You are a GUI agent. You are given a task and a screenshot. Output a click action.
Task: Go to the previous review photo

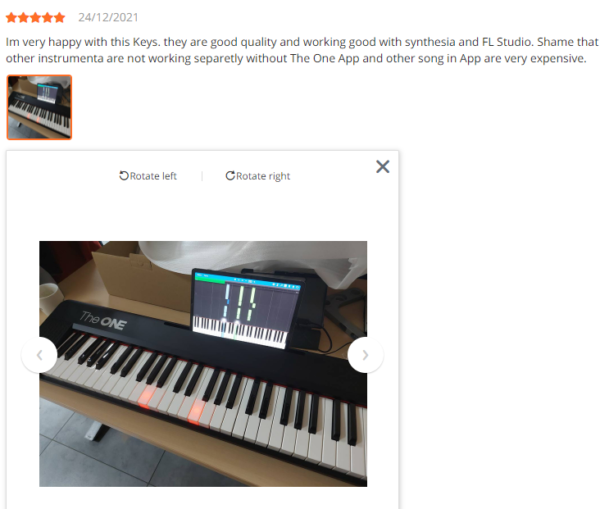coord(39,355)
